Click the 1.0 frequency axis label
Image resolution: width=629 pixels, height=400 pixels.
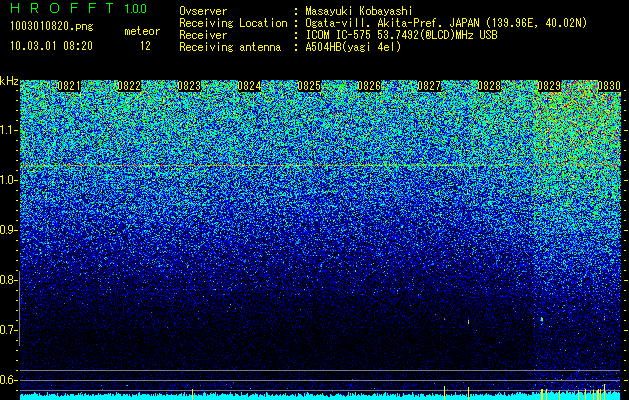[x=8, y=181]
